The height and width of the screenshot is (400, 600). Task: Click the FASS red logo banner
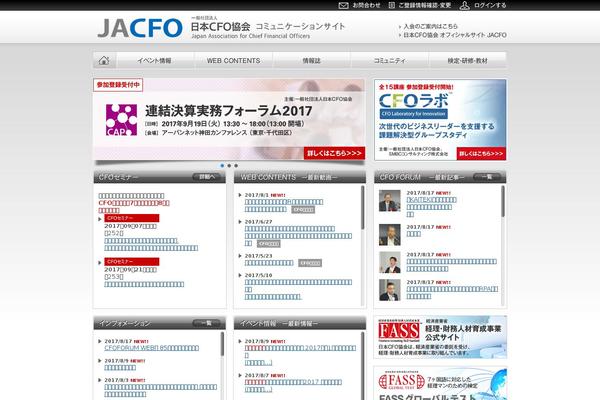399,331
